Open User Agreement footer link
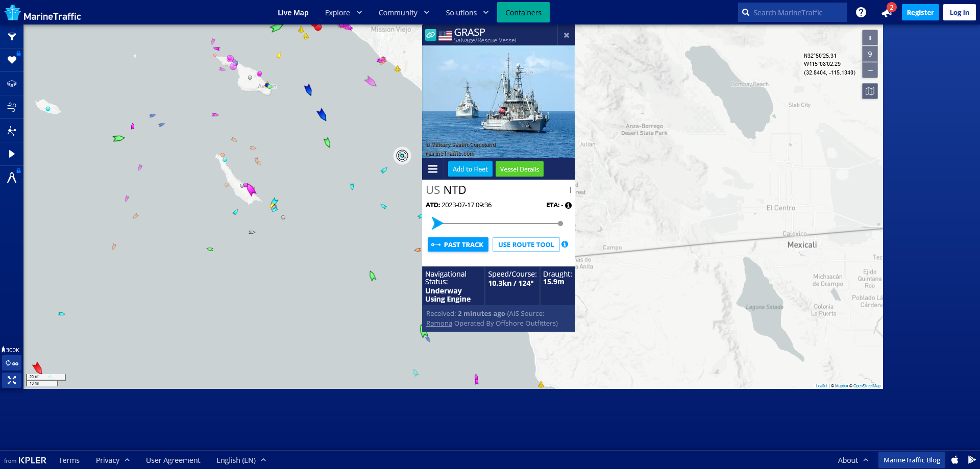The width and height of the screenshot is (980, 469). point(173,460)
